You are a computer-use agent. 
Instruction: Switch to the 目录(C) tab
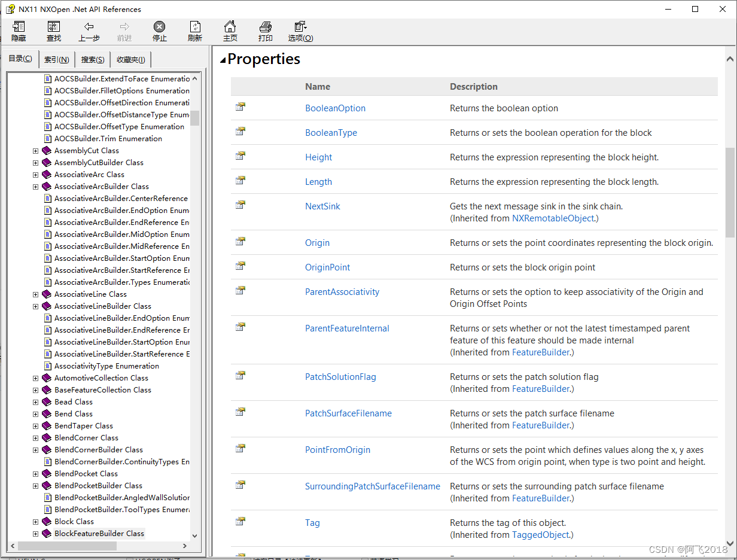20,59
